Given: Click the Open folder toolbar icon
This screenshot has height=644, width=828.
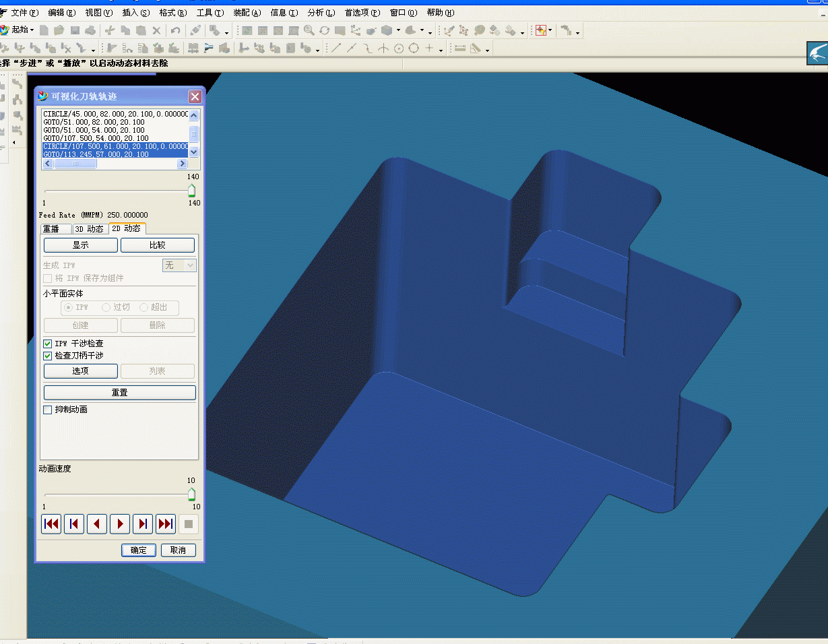Looking at the screenshot, I should coord(59,30).
